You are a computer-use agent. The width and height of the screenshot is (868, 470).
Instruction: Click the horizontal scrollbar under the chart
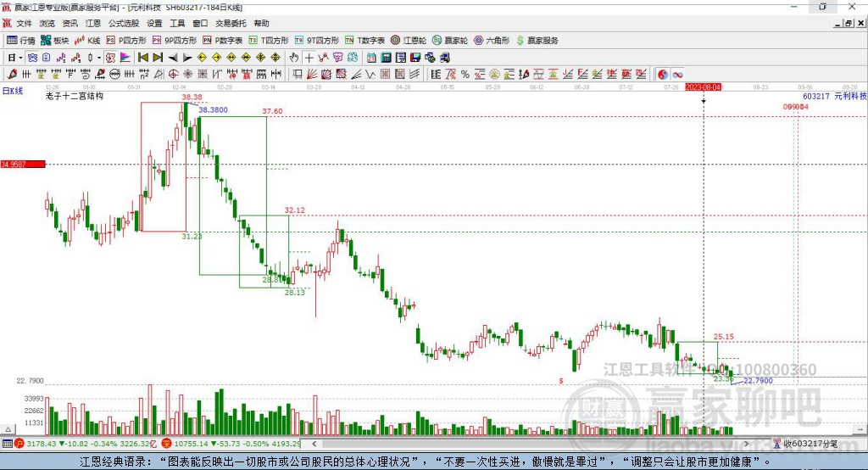tap(531, 444)
